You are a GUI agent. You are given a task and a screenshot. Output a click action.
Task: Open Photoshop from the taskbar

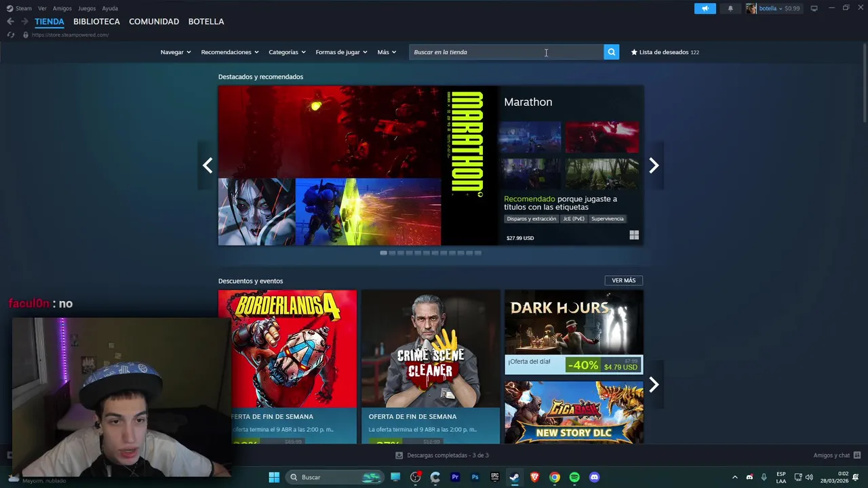[x=475, y=477]
